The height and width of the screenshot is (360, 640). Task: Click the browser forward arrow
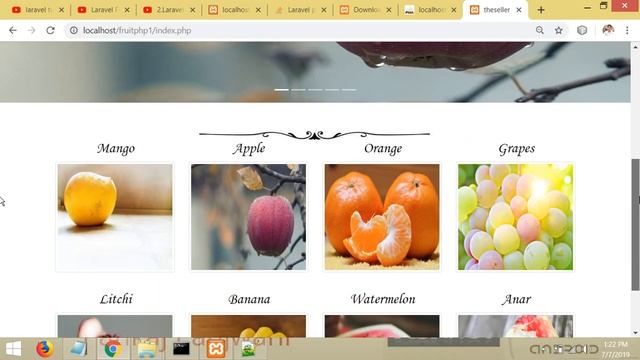[x=31, y=30]
